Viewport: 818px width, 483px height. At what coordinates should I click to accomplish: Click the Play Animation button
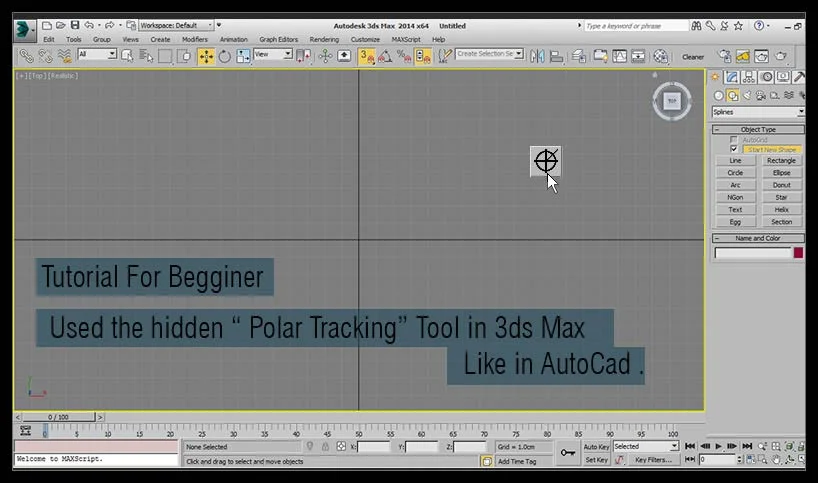[718, 446]
